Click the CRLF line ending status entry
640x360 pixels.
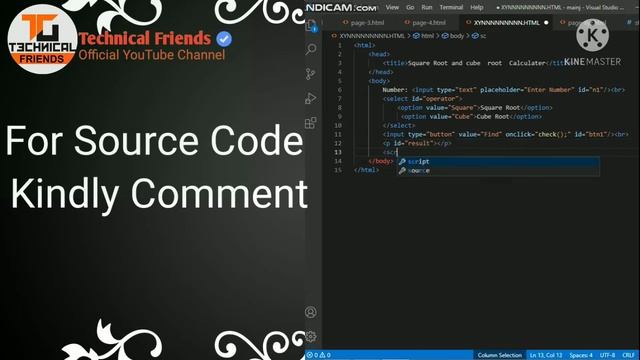629,355
